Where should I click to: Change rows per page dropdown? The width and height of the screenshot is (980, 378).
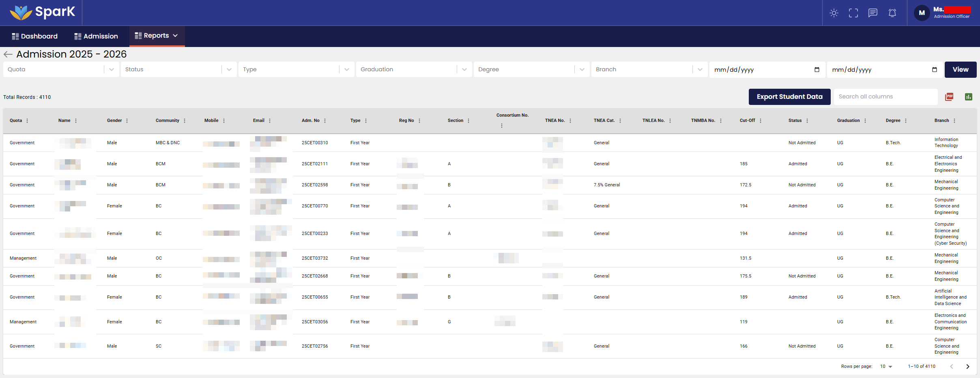click(886, 367)
